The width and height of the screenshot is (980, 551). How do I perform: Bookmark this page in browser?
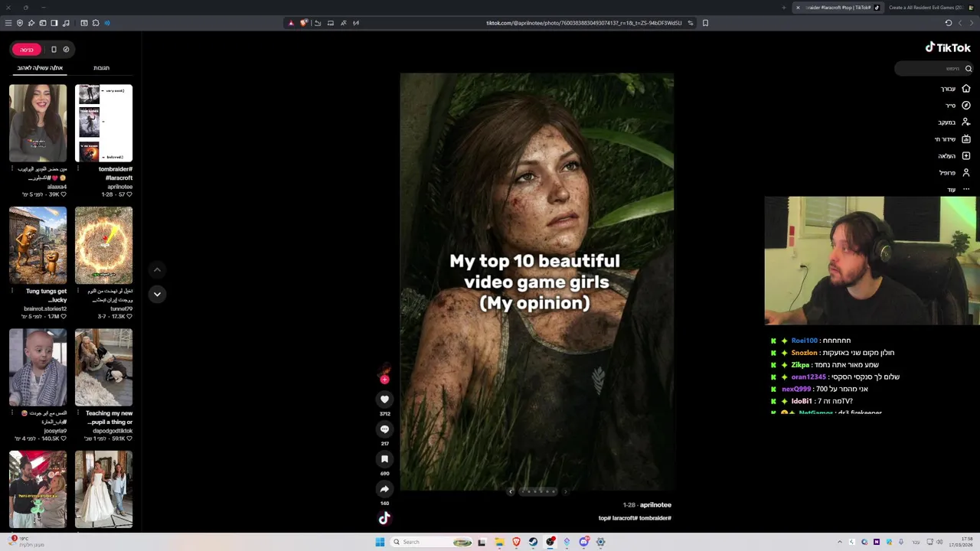(x=705, y=23)
